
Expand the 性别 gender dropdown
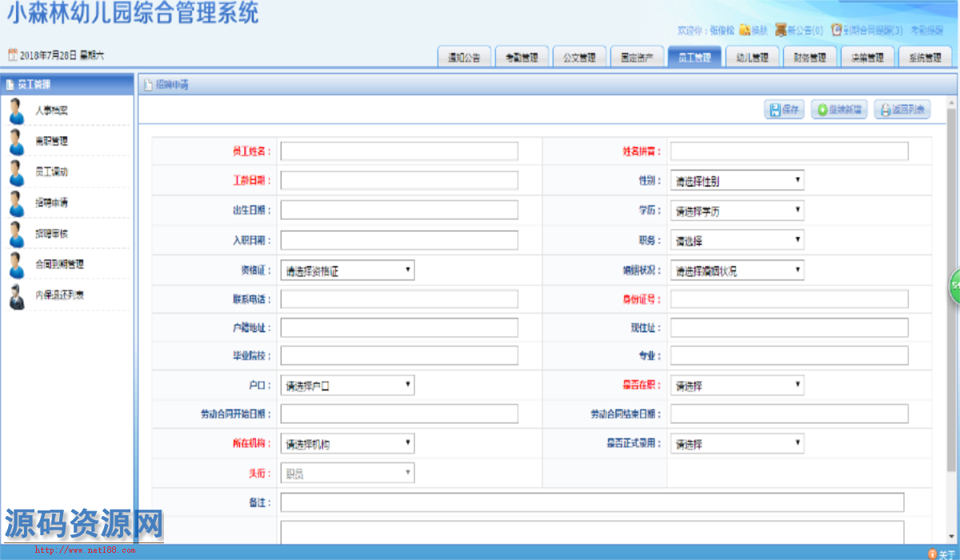(x=737, y=181)
